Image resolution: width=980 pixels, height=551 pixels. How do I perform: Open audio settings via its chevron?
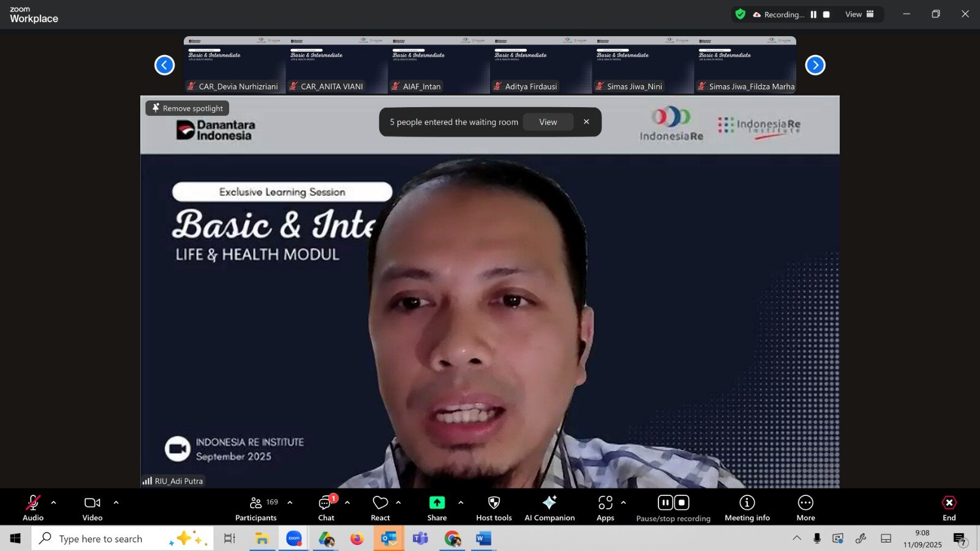54,502
